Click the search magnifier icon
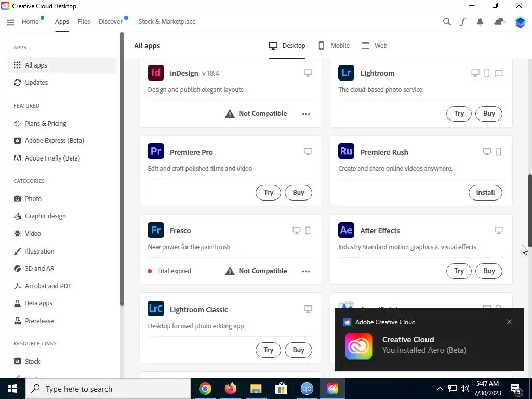The width and height of the screenshot is (532, 399). [447, 22]
